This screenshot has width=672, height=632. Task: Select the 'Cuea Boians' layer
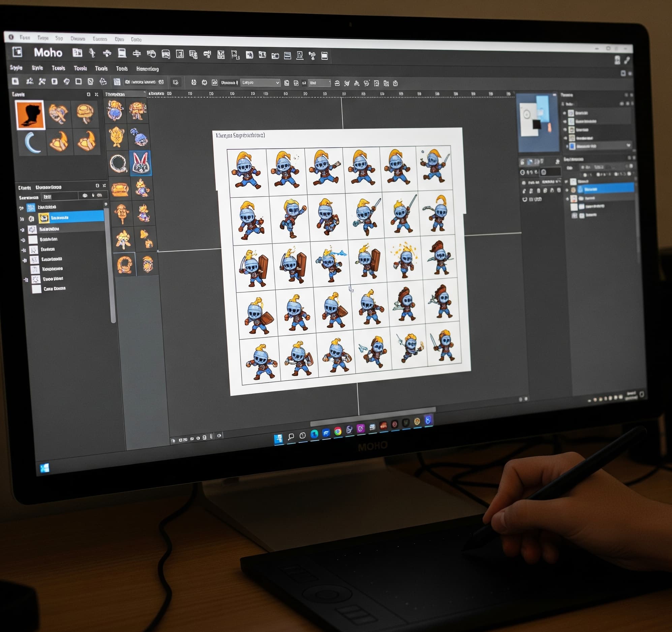point(54,289)
